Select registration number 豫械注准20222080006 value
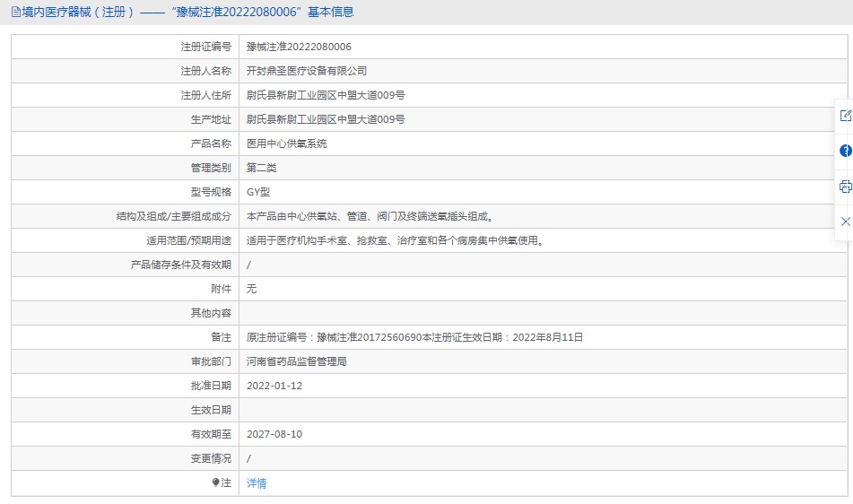 pos(299,47)
